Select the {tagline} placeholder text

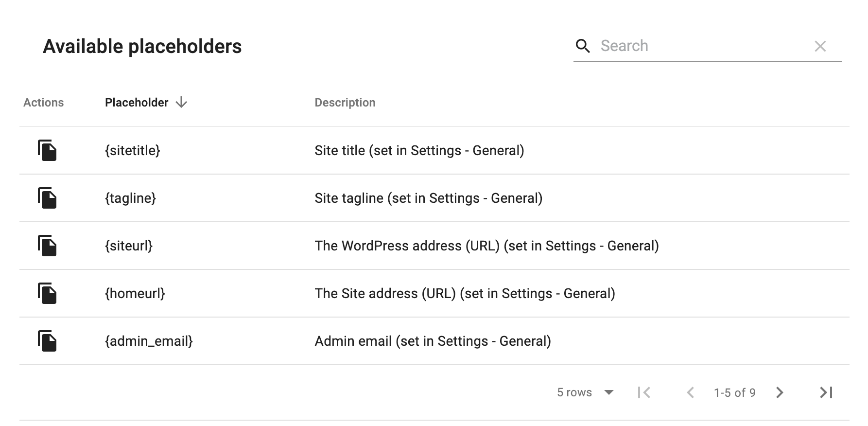130,198
